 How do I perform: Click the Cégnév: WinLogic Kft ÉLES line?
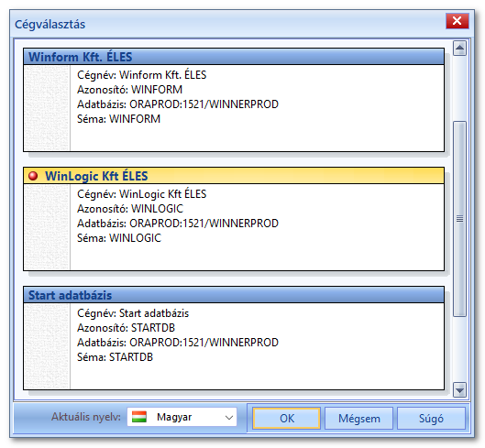click(x=142, y=194)
